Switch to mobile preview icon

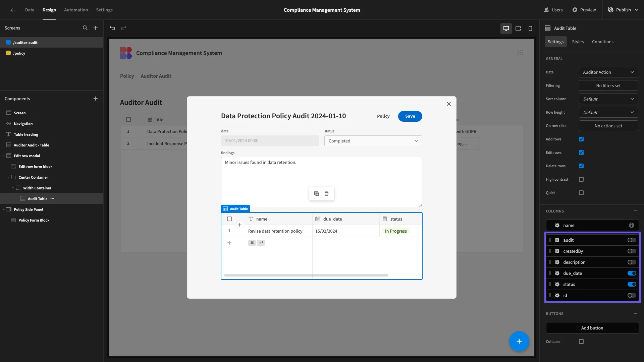click(530, 28)
